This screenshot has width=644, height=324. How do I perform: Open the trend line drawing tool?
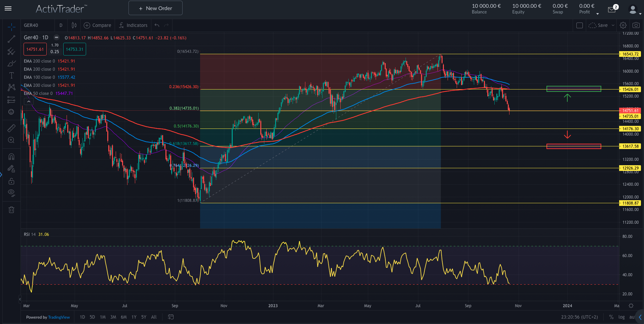[x=11, y=39]
